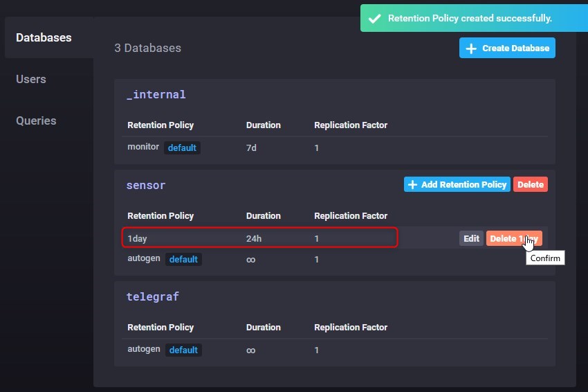Click Add Retention Policy for sensor
Viewport: 588px width, 392px height.
457,185
